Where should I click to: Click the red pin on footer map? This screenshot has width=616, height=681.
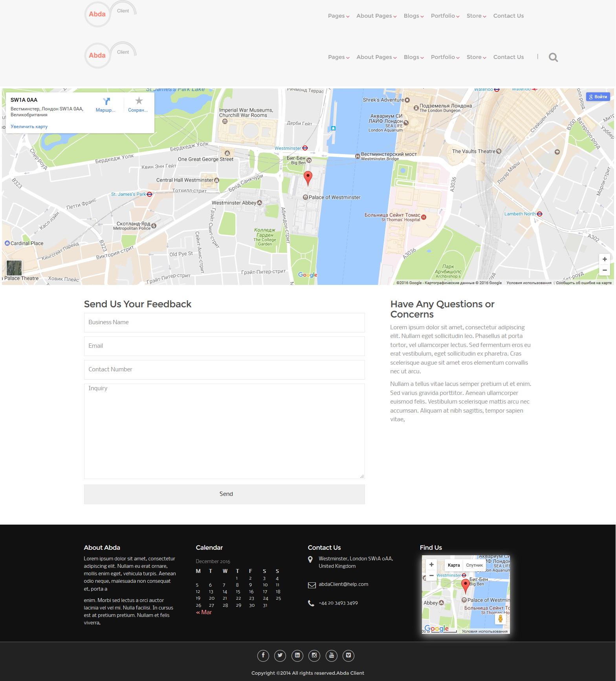point(465,586)
